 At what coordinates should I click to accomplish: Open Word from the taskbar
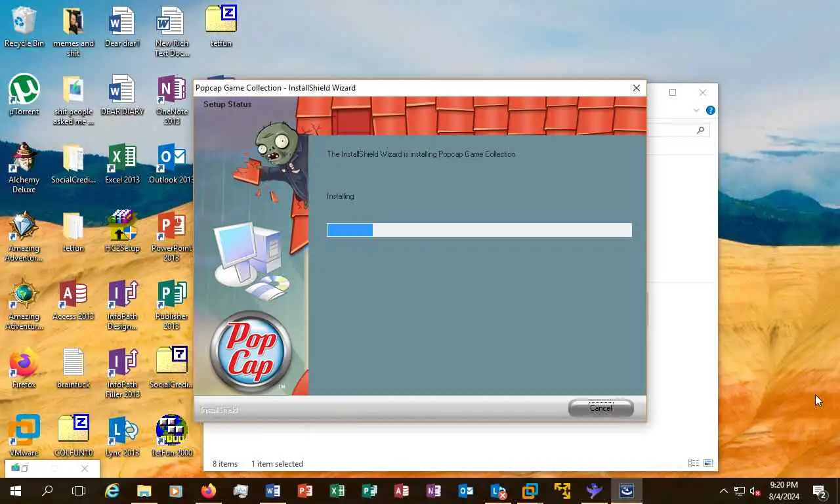(273, 491)
